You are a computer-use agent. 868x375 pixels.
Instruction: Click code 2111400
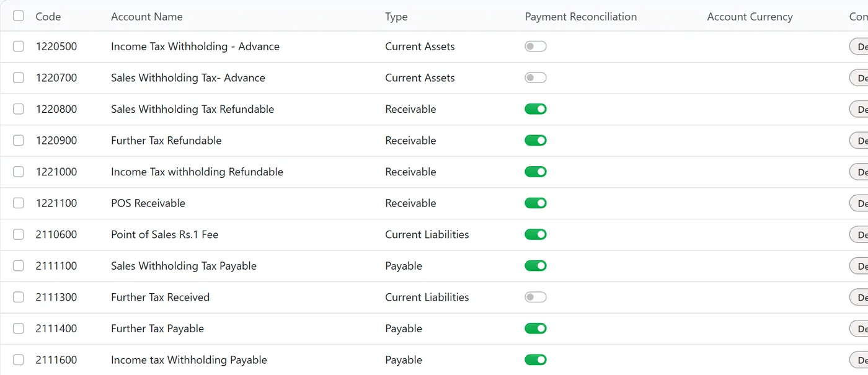point(56,329)
